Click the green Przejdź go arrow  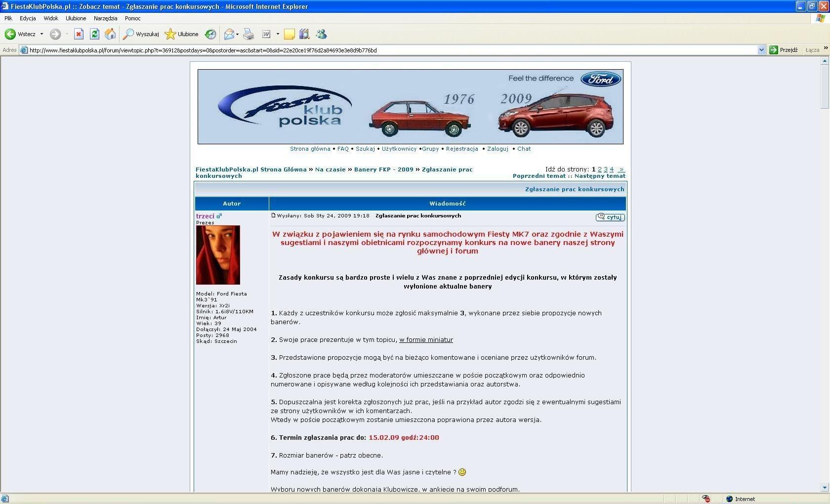pyautogui.click(x=774, y=50)
